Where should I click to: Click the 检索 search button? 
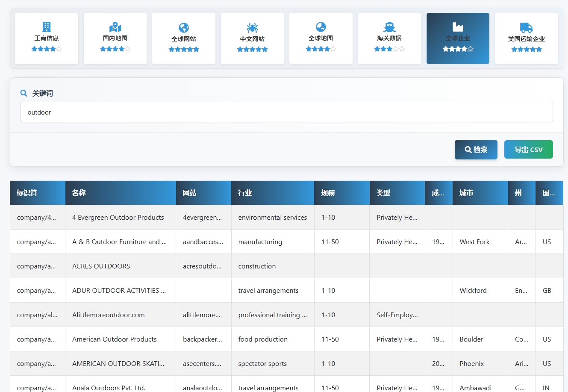point(476,150)
